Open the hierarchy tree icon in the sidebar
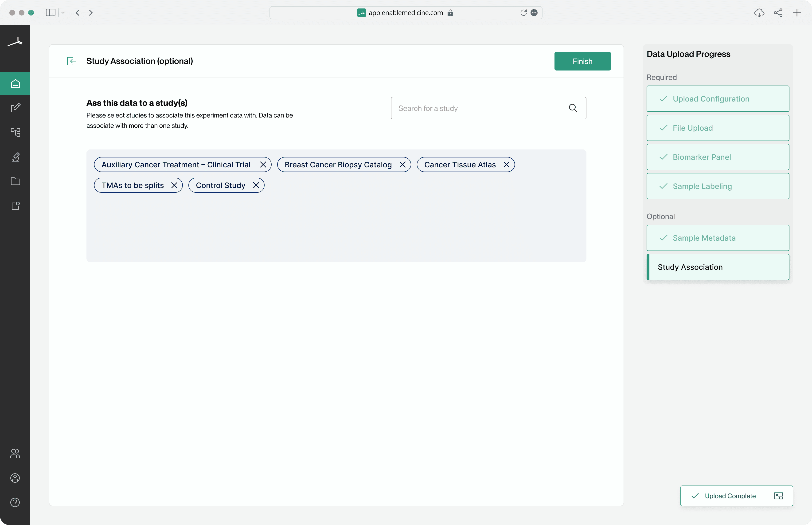812x525 pixels. 15,132
